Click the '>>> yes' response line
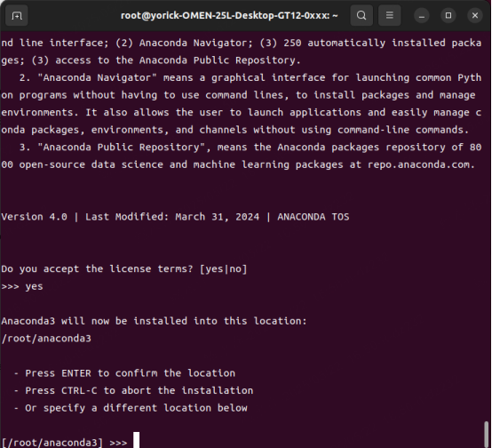492x448 pixels. tap(22, 286)
